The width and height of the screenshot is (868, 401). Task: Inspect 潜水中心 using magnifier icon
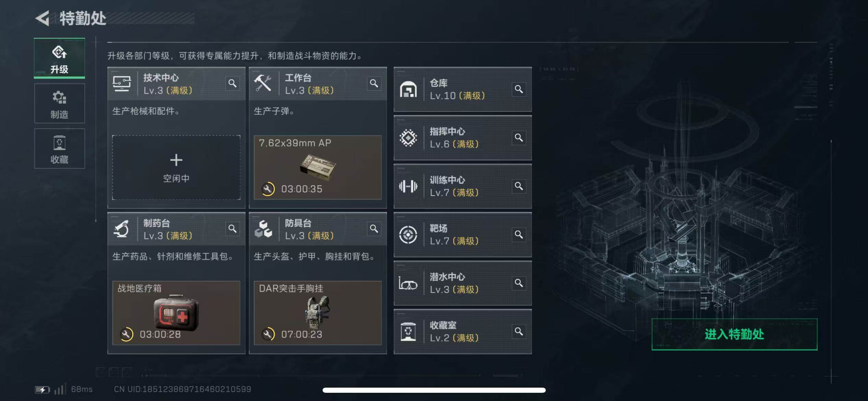tap(519, 283)
